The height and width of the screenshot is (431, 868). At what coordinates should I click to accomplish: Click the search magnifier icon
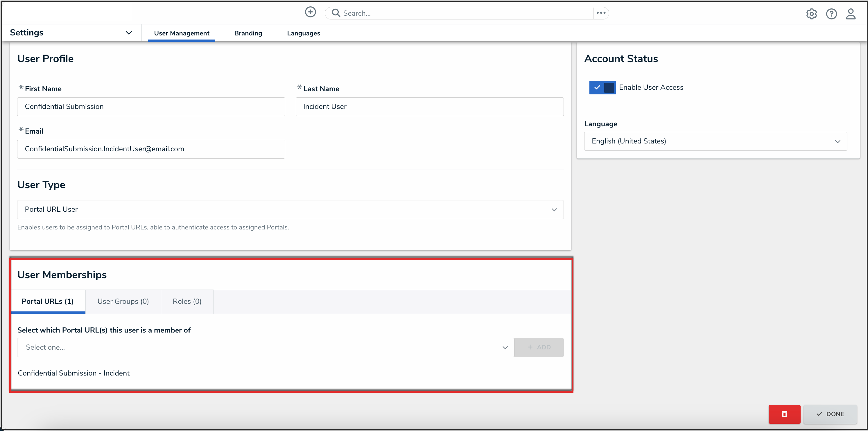336,13
